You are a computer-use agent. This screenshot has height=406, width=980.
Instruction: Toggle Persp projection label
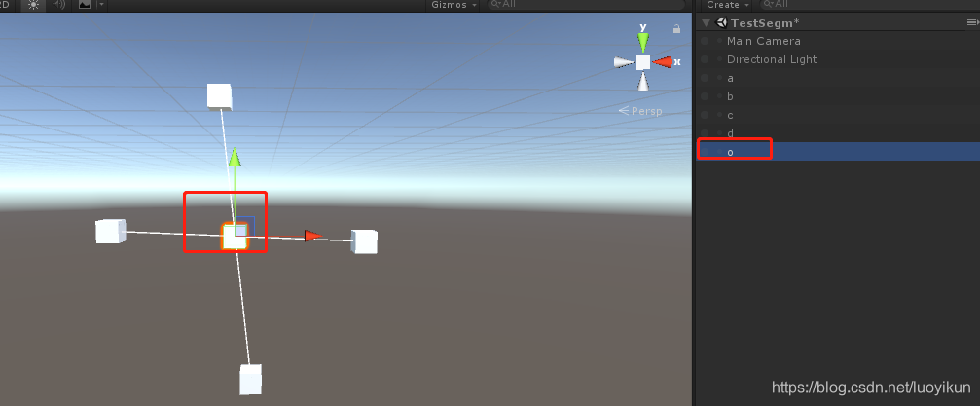coord(640,111)
